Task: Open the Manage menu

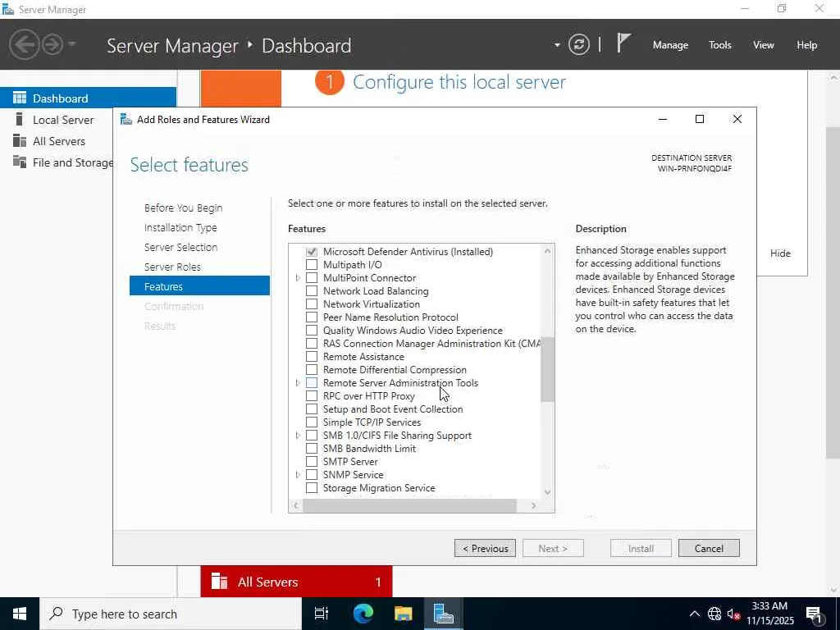Action: pos(670,45)
